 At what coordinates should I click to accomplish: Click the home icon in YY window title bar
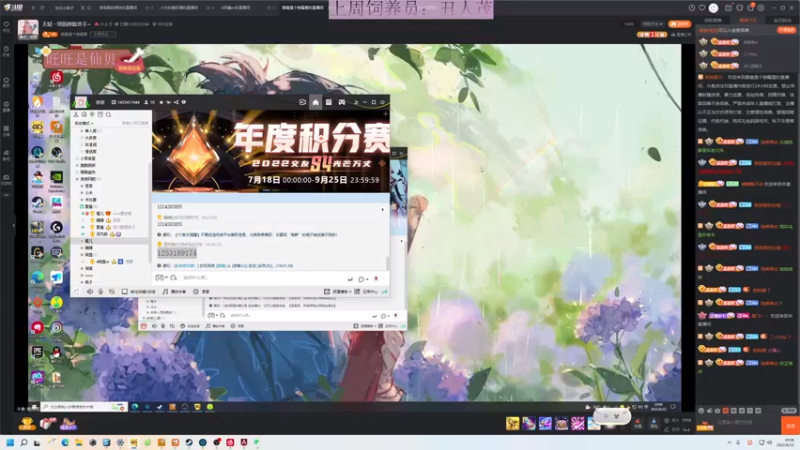(315, 103)
